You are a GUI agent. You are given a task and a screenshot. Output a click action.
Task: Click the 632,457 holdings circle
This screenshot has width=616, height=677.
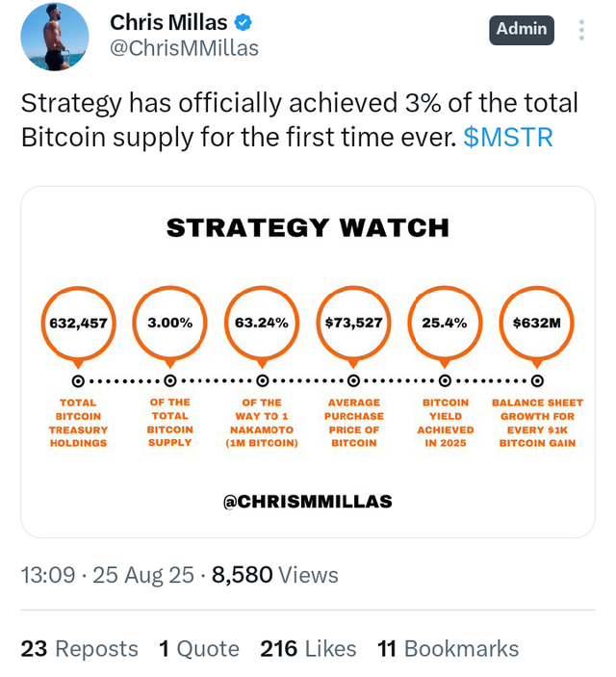(78, 323)
